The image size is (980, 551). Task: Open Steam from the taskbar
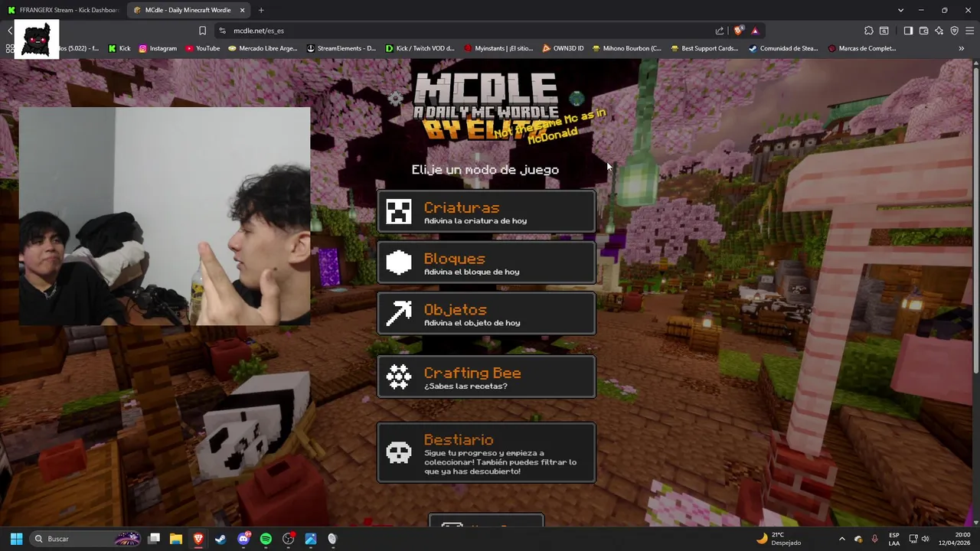coord(220,539)
